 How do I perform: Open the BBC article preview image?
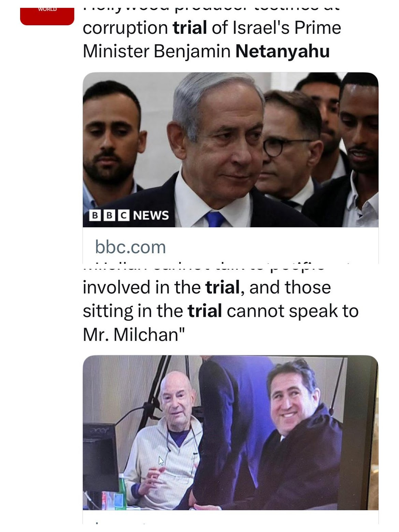point(230,150)
